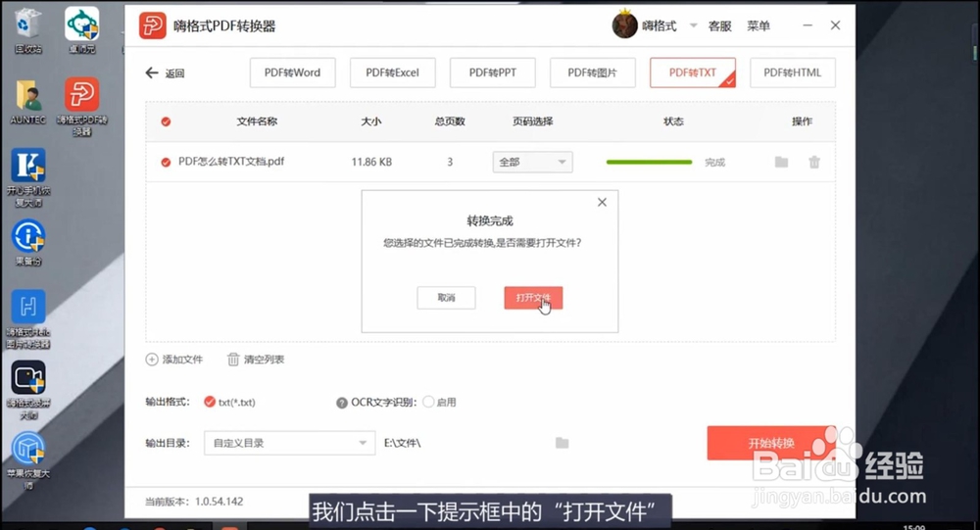This screenshot has height=530, width=980.
Task: Browse output directory folder icon
Action: pyautogui.click(x=562, y=443)
